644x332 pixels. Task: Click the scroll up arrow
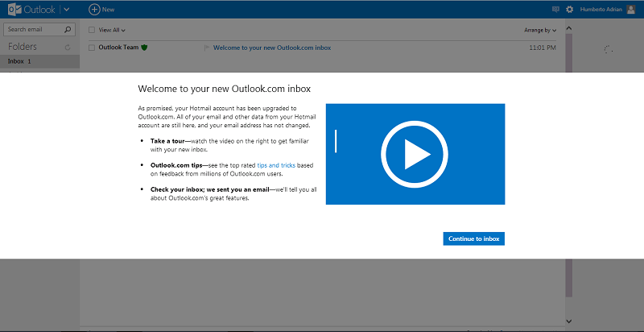coord(569,28)
